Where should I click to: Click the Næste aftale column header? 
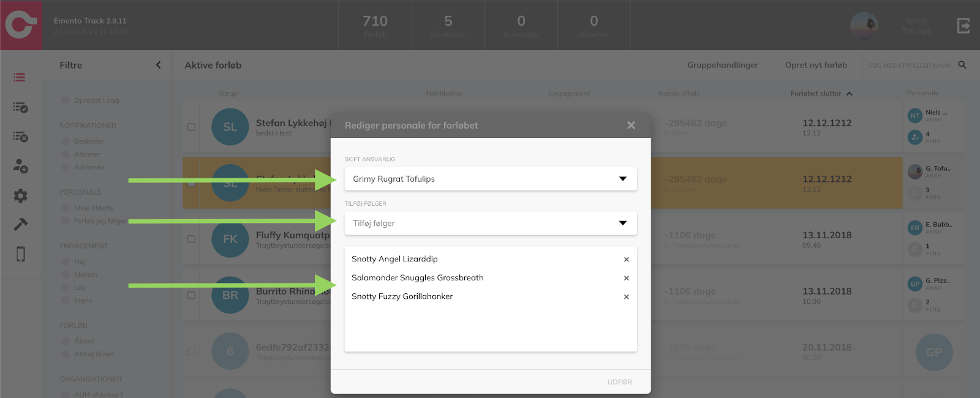679,94
